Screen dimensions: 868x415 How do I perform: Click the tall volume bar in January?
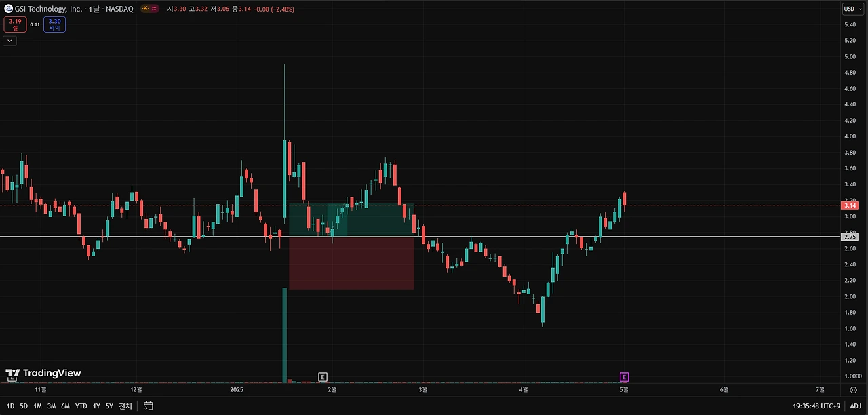[x=285, y=335]
